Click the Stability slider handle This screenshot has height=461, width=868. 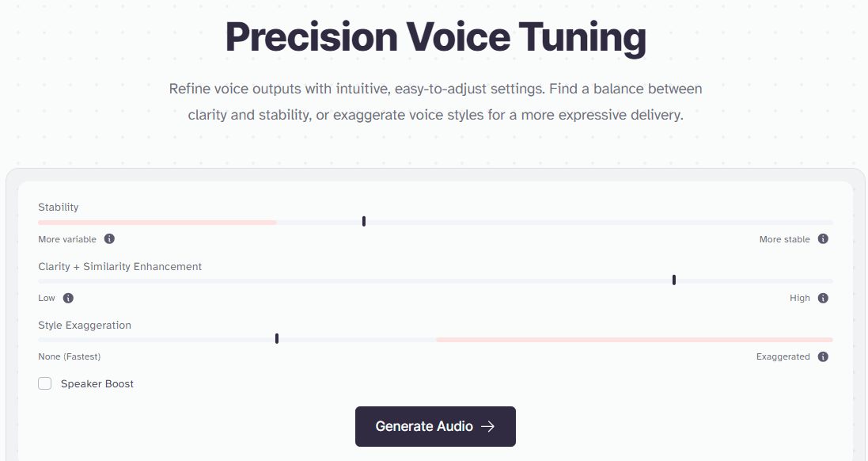(363, 221)
